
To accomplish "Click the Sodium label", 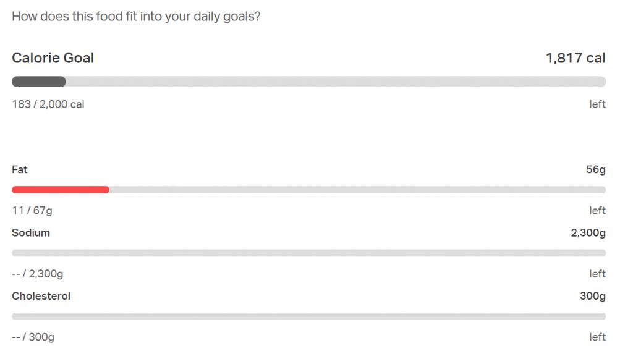I will tap(31, 233).
